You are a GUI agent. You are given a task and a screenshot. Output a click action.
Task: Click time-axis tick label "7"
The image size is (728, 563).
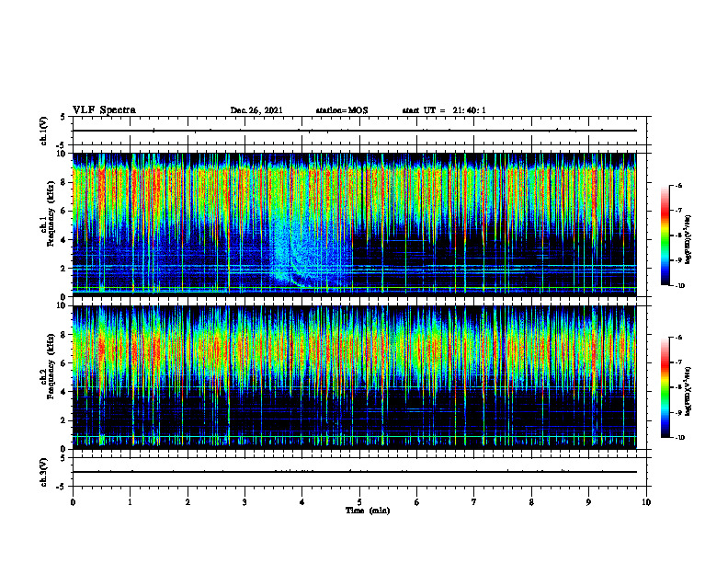(474, 502)
